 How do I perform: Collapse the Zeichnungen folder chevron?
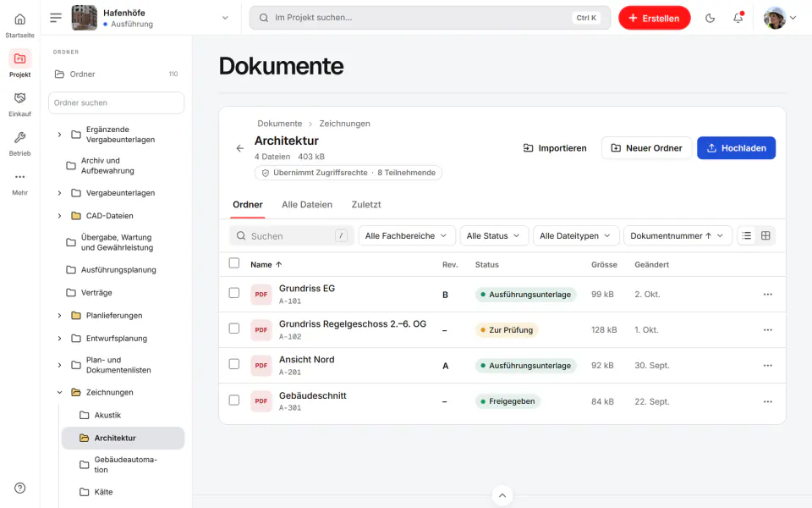coord(59,392)
